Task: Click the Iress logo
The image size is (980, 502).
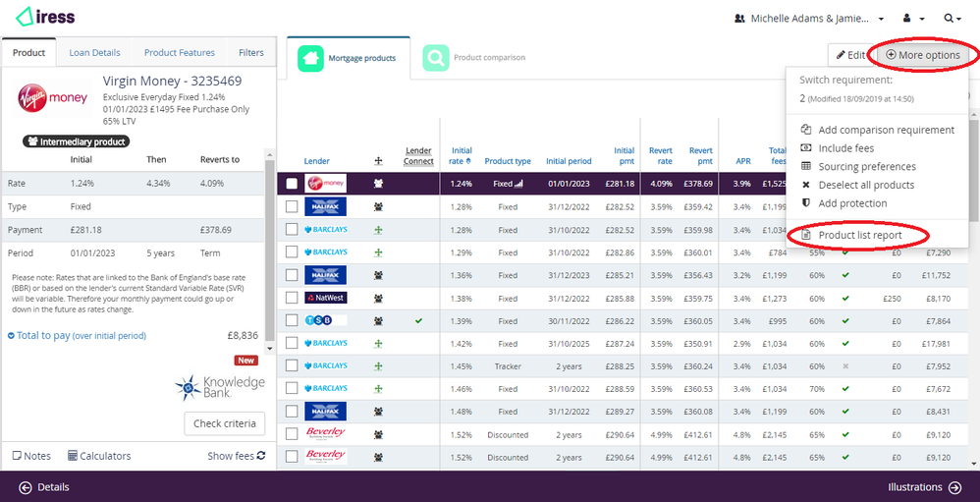Action: (x=45, y=17)
